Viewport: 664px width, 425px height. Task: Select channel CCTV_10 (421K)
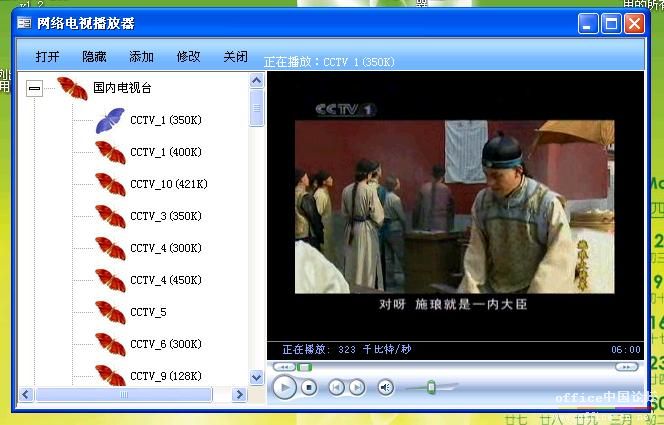pos(169,184)
